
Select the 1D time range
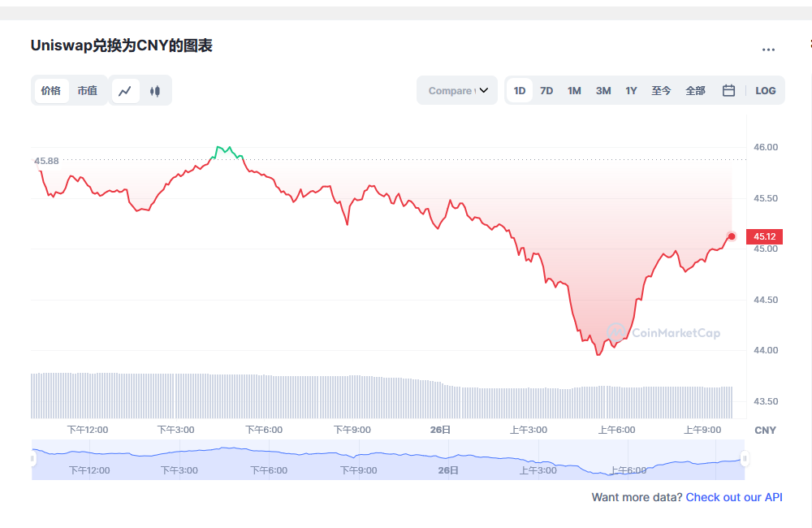[x=520, y=91]
